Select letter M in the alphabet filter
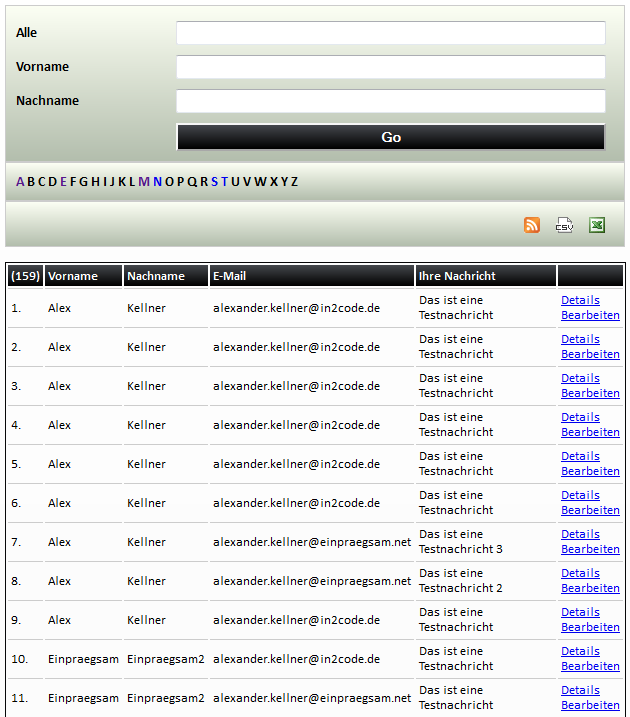 pyautogui.click(x=144, y=182)
